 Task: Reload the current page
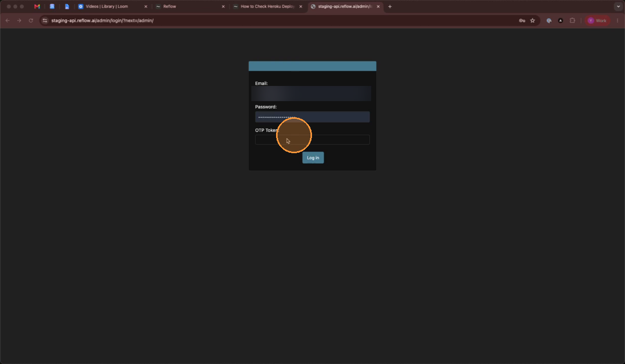[31, 21]
